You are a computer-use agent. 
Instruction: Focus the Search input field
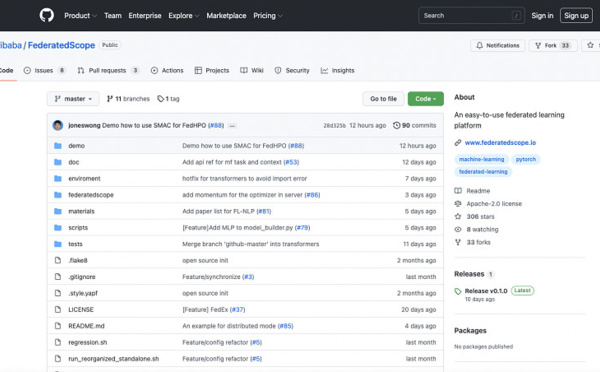tap(471, 16)
